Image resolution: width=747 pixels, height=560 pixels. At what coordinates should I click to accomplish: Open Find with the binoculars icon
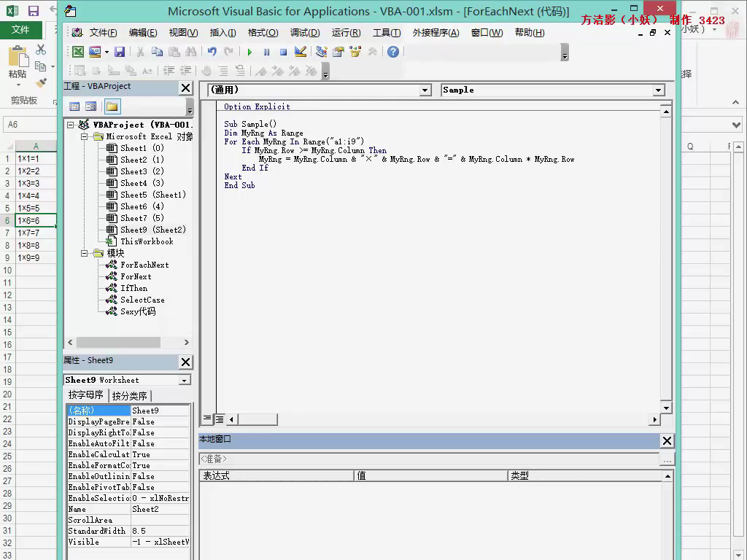(x=190, y=52)
